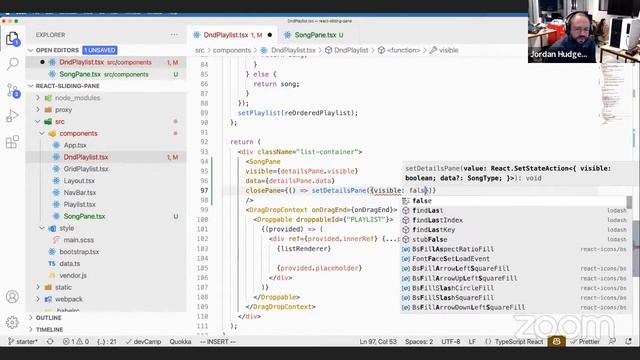
Task: Change language mode TypeScript React
Action: coord(519,342)
